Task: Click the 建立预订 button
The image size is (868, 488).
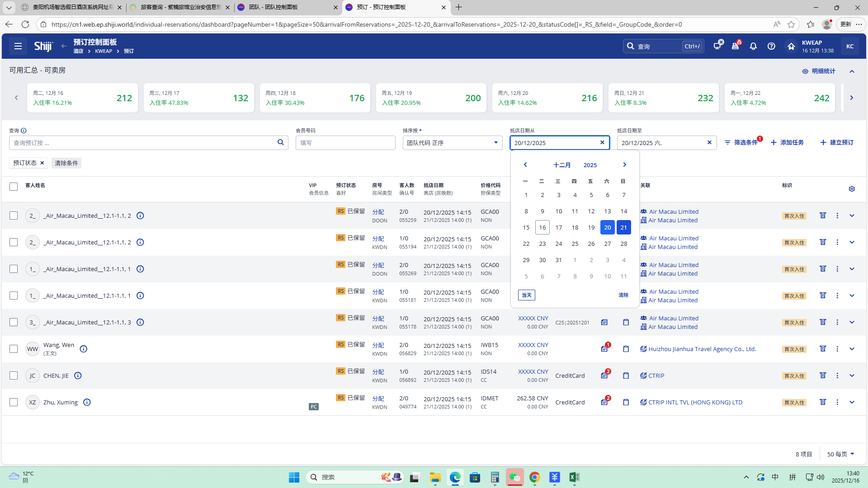Action: 837,142
